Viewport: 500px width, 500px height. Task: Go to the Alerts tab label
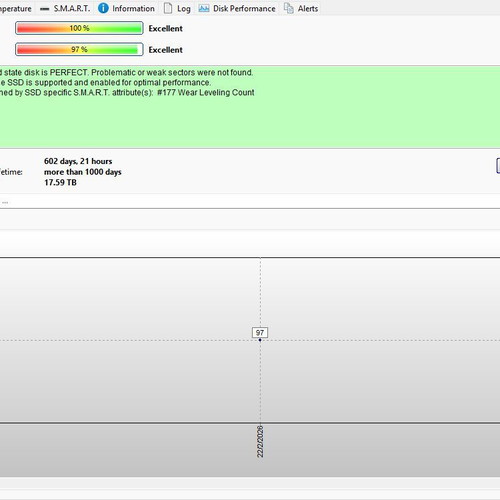[308, 8]
